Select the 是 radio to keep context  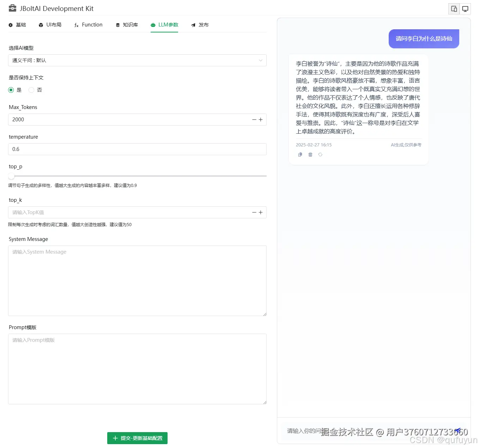[x=11, y=90]
